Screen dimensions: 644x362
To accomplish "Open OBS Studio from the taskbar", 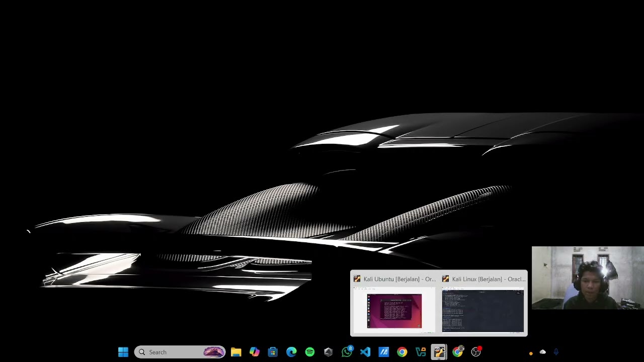I will pyautogui.click(x=476, y=352).
